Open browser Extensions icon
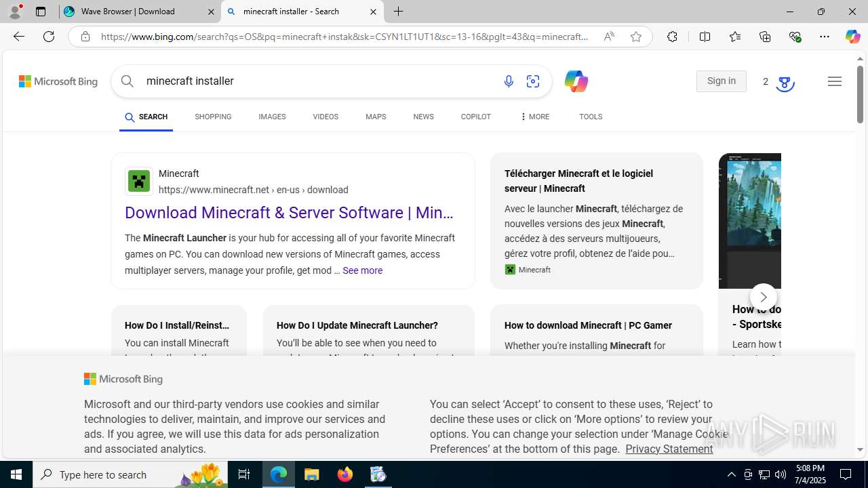Viewport: 868px width, 488px height. tap(672, 37)
